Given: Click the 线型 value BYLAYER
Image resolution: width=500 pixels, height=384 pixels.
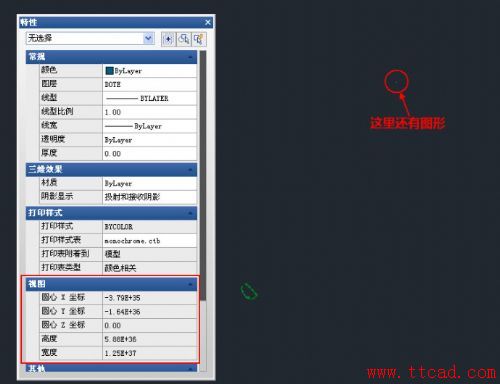Looking at the screenshot, I should pyautogui.click(x=149, y=99).
